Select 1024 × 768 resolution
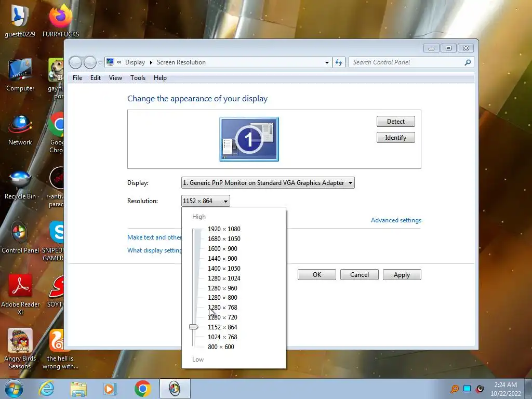Screen dimensions: 532x399 pos(222,337)
